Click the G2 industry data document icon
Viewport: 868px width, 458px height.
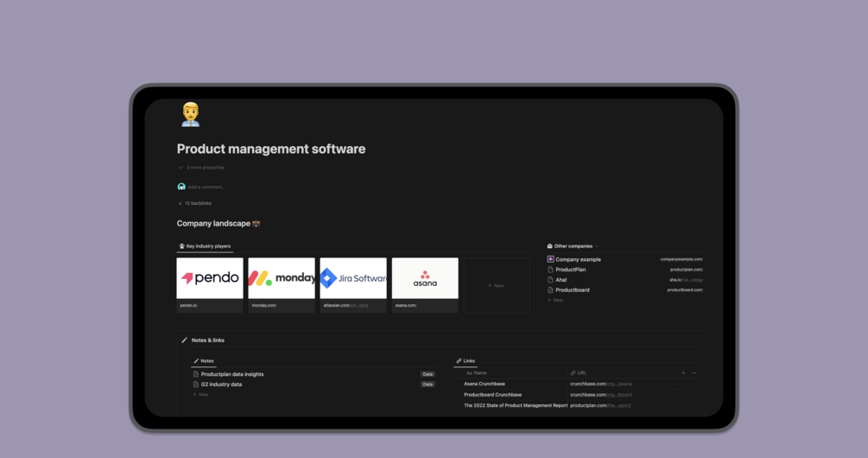pyautogui.click(x=195, y=385)
